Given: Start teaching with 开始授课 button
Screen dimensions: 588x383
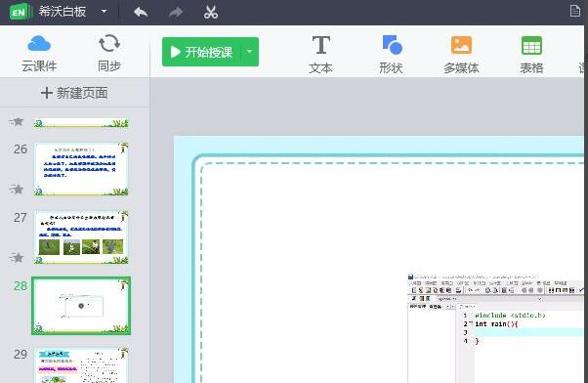Looking at the screenshot, I should pos(202,52).
